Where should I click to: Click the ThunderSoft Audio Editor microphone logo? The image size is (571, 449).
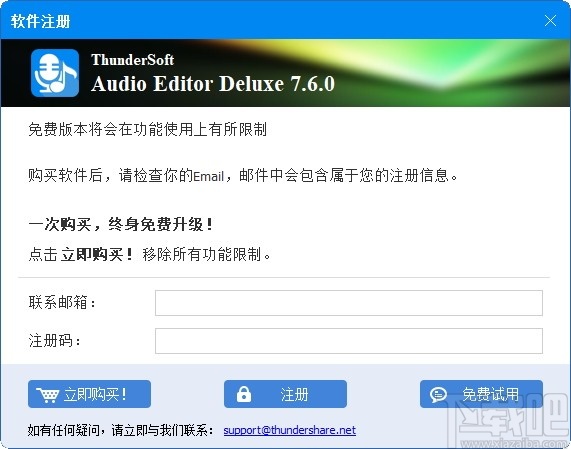pyautogui.click(x=55, y=73)
